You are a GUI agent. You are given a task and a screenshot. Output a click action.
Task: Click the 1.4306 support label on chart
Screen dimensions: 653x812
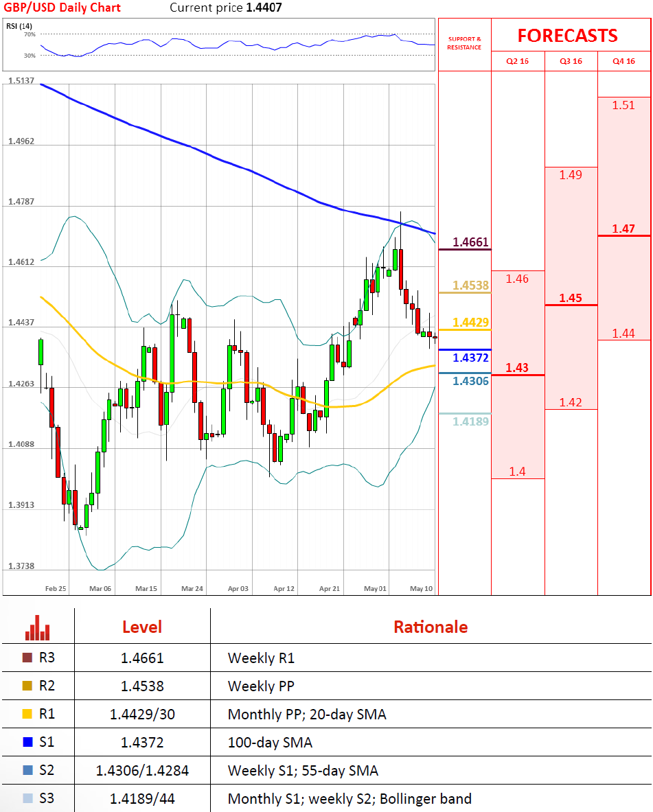[x=470, y=381]
